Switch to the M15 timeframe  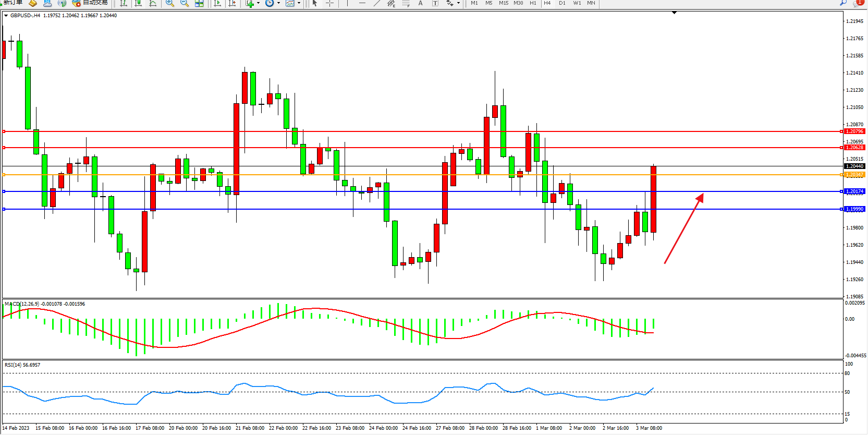point(503,3)
